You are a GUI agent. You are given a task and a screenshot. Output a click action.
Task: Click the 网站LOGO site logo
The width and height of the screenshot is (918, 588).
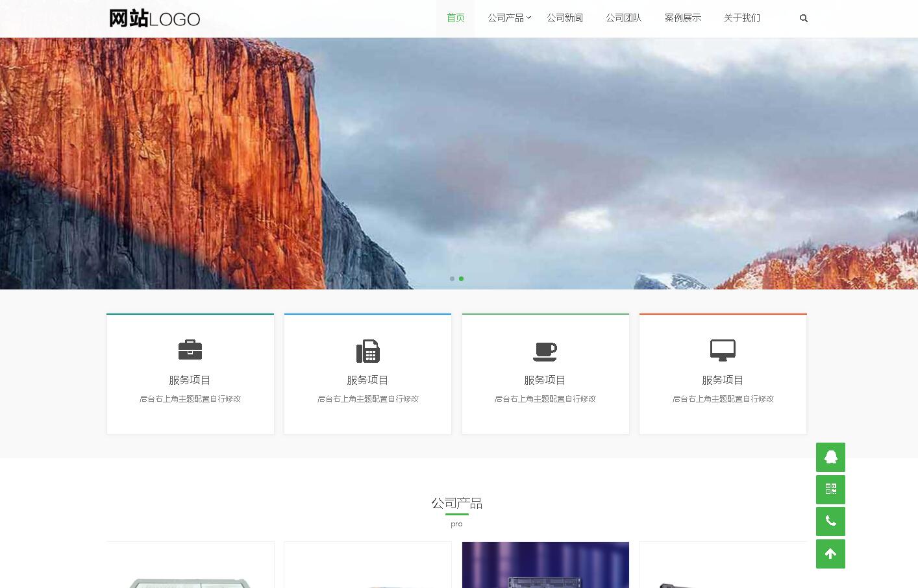[155, 19]
